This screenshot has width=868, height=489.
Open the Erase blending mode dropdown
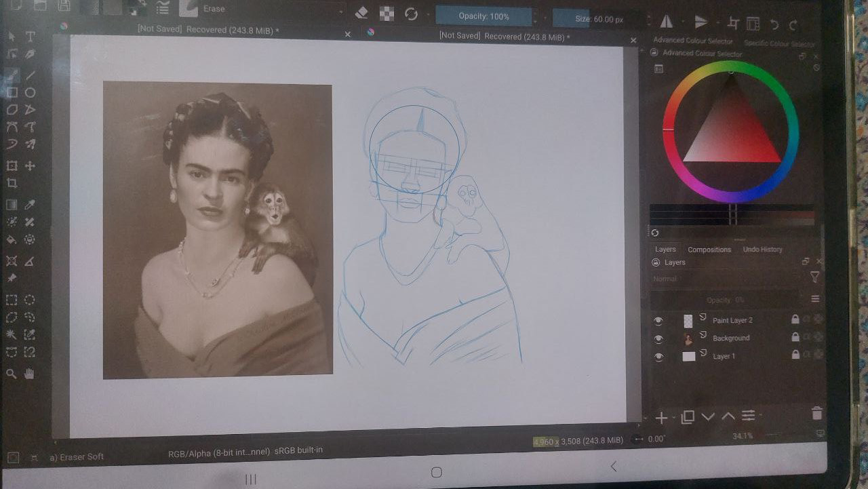pyautogui.click(x=273, y=10)
